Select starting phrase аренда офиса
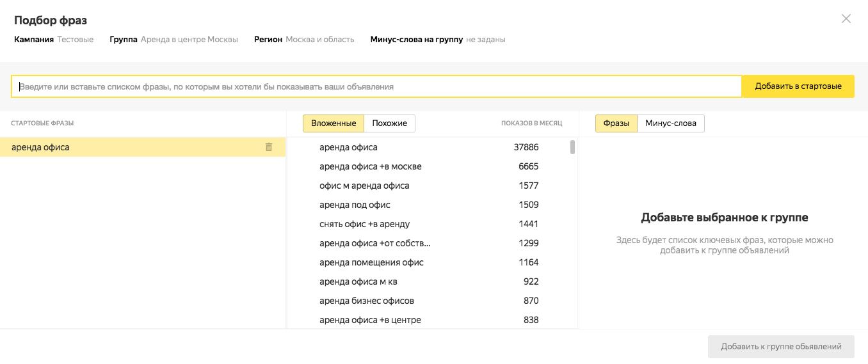The width and height of the screenshot is (868, 364). coord(143,147)
